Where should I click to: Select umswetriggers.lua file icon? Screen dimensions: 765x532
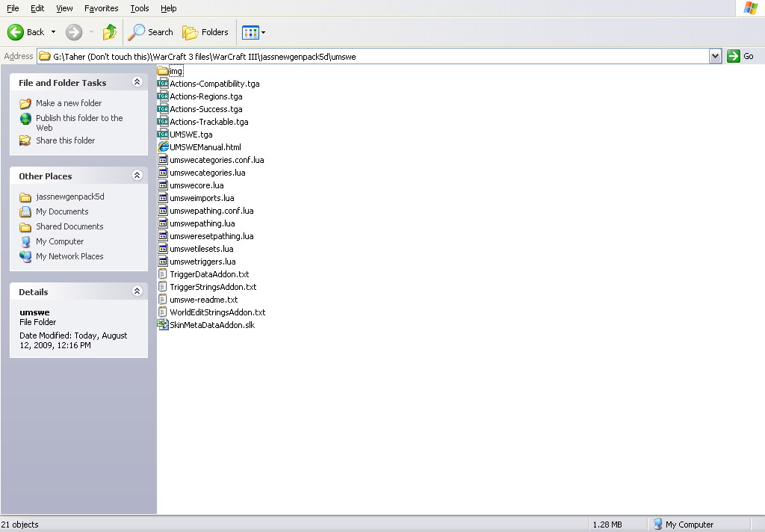(163, 261)
